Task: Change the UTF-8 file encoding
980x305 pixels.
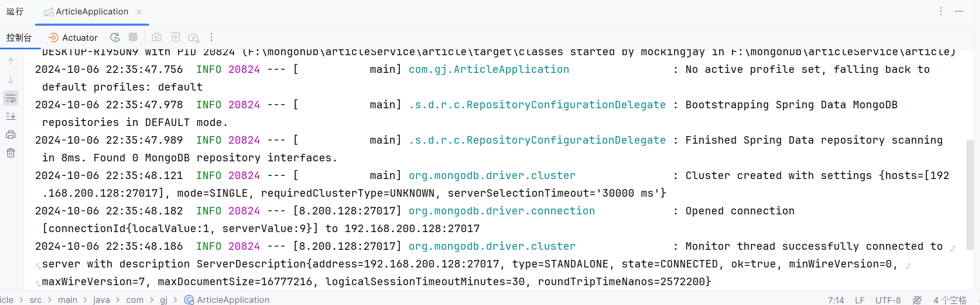Action: point(888,300)
